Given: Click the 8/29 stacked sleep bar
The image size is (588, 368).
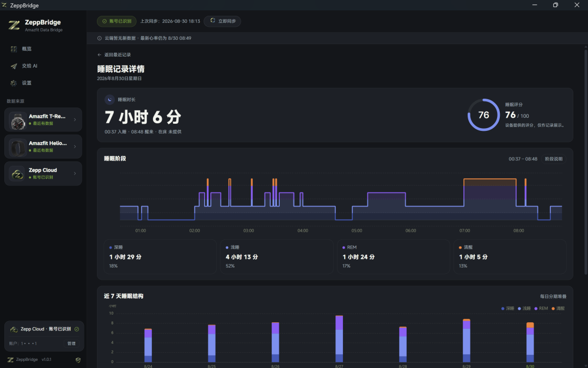Looking at the screenshot, I should 467,341.
